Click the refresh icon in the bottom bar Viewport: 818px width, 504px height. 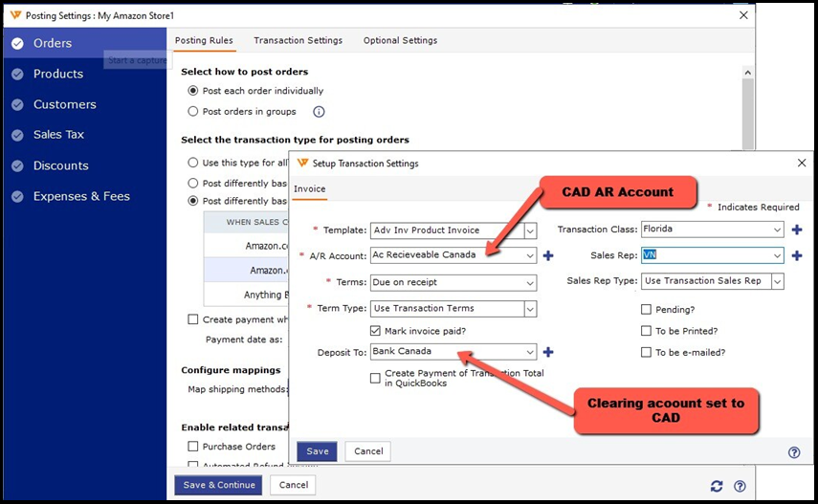(x=717, y=486)
